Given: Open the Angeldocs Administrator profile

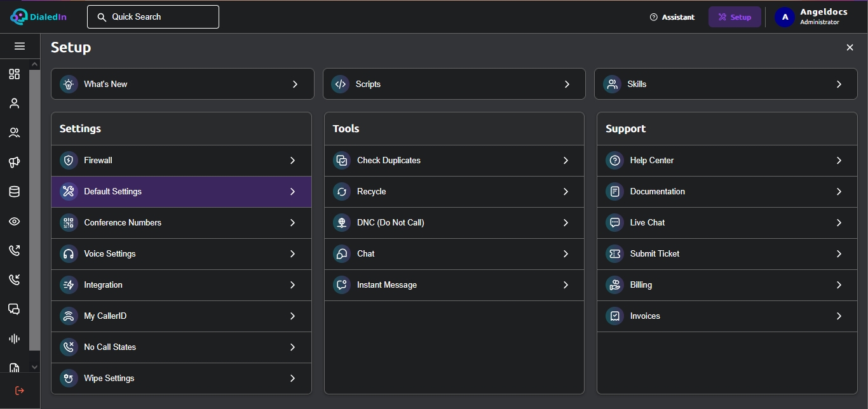Looking at the screenshot, I should (811, 17).
